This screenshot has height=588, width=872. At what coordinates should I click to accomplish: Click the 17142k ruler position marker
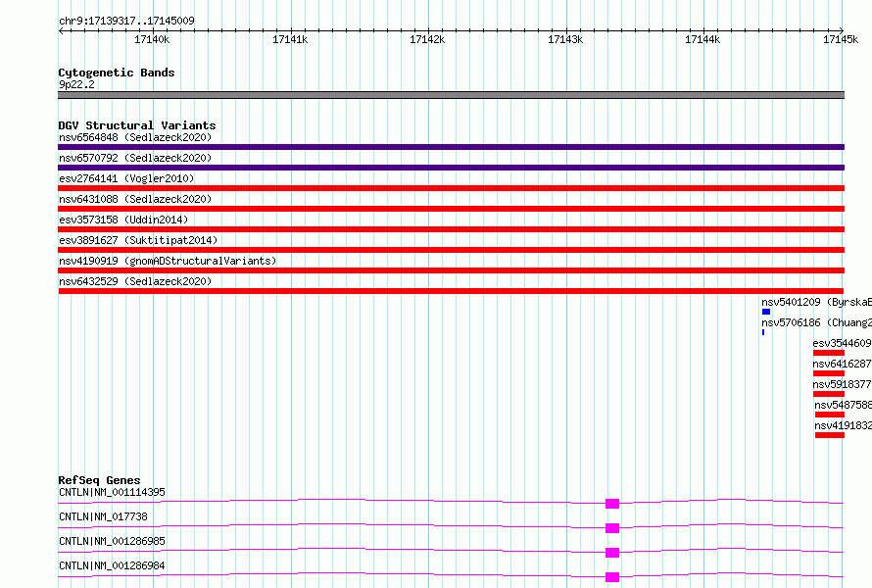click(427, 39)
